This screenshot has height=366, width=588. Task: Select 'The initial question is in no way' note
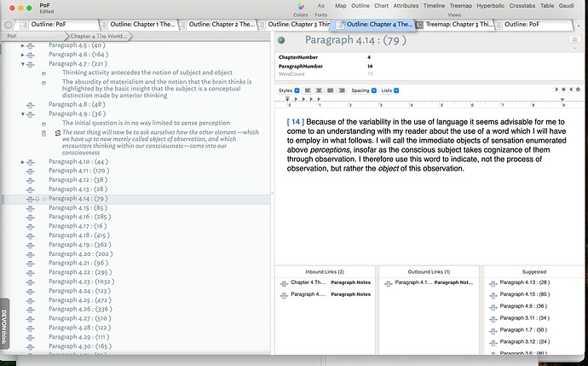point(146,123)
